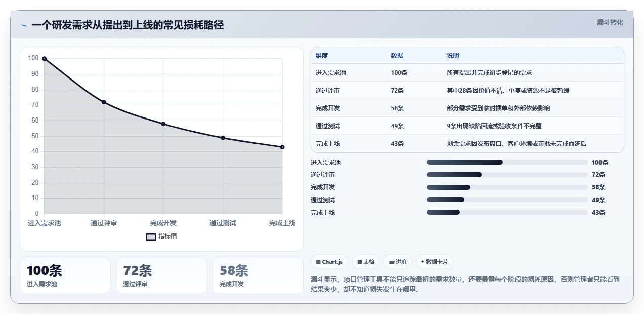The image size is (644, 314).
Task: Click the y-axis value 100 on chart
Action: 33,58
